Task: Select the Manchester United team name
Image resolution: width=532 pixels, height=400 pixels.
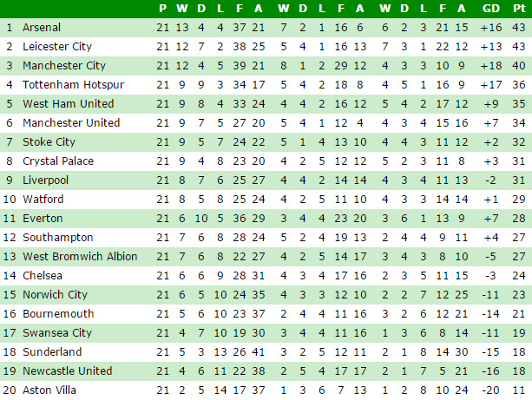Action: coord(71,123)
